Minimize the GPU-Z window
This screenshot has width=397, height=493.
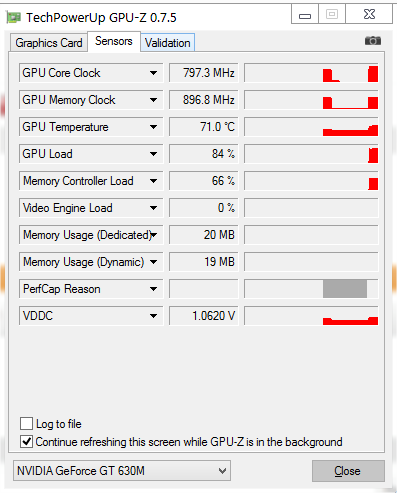[x=305, y=15]
